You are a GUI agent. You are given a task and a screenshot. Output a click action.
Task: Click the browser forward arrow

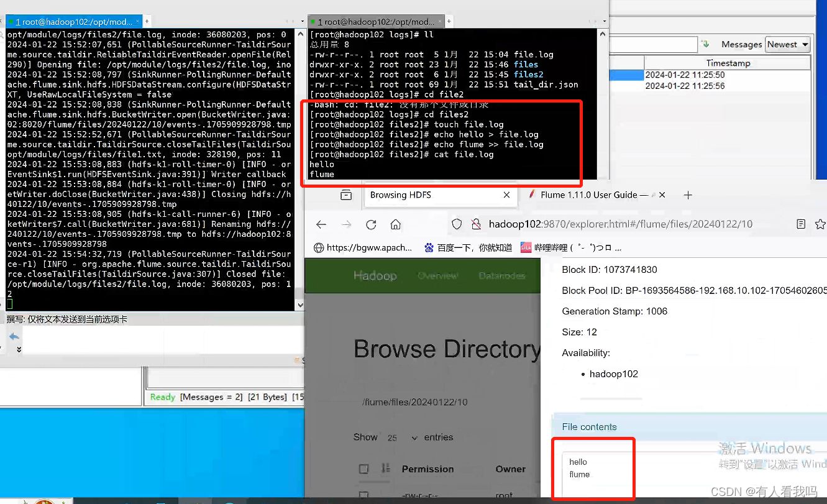(346, 224)
